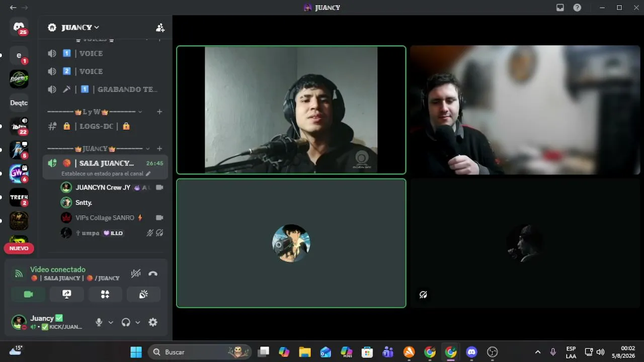
Task: Open the LOGS-DC text channel
Action: (x=105, y=126)
